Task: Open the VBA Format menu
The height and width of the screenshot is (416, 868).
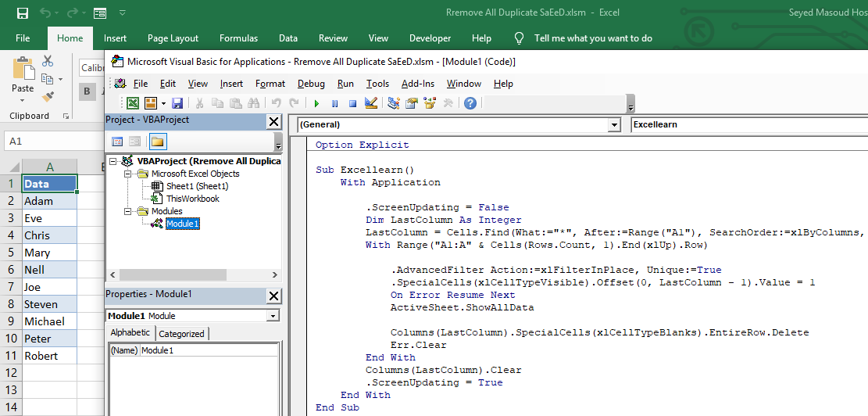Action: tap(270, 84)
